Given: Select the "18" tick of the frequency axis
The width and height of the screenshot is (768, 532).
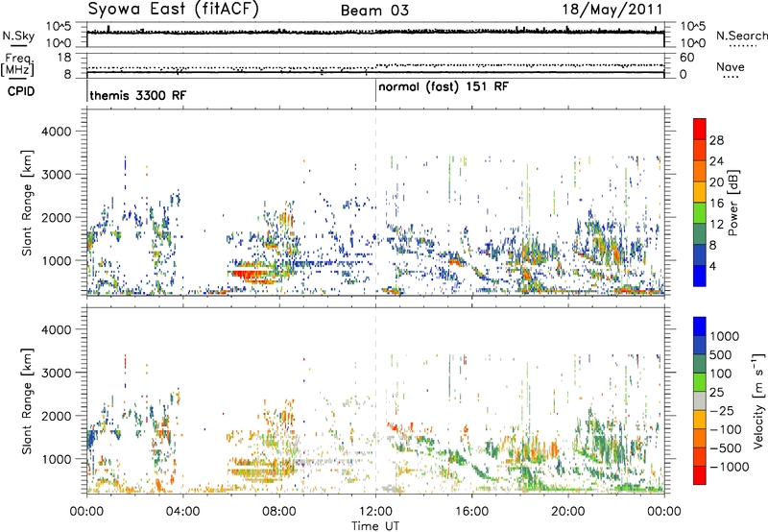Looking at the screenshot, I should click(64, 58).
